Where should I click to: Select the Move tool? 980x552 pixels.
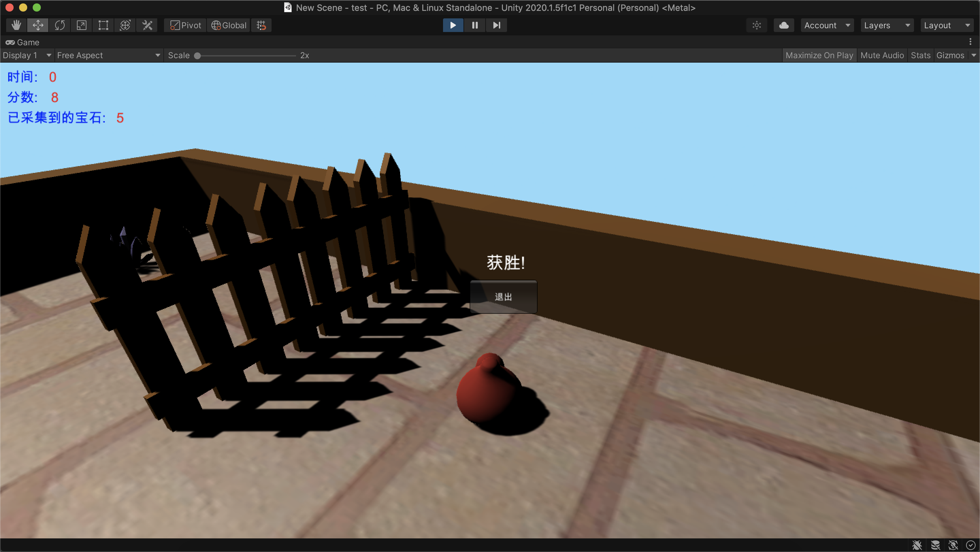(x=38, y=25)
